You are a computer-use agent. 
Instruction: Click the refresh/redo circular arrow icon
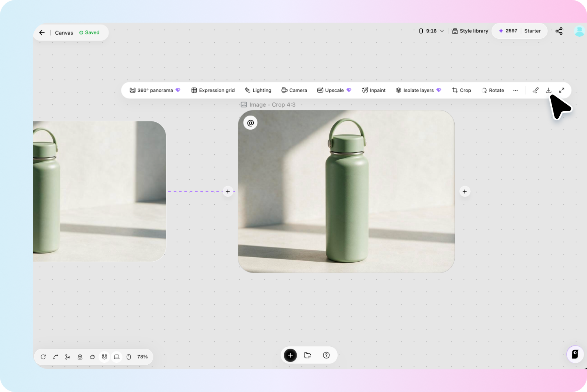coord(43,357)
